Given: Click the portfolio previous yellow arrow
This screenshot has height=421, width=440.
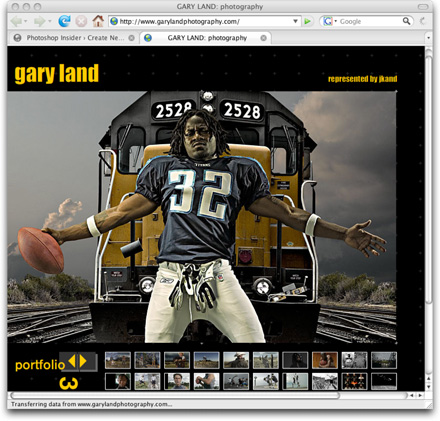Looking at the screenshot, I should point(72,361).
